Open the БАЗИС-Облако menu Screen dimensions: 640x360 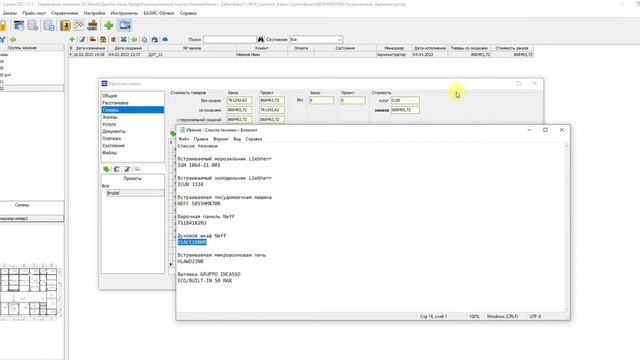(159, 13)
